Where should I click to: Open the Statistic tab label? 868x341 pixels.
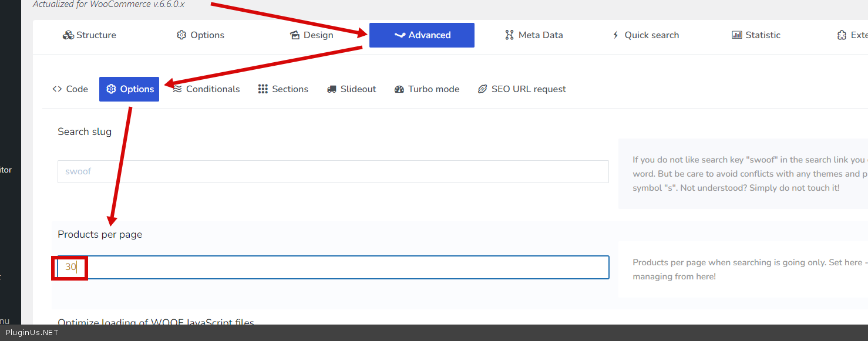pos(762,35)
